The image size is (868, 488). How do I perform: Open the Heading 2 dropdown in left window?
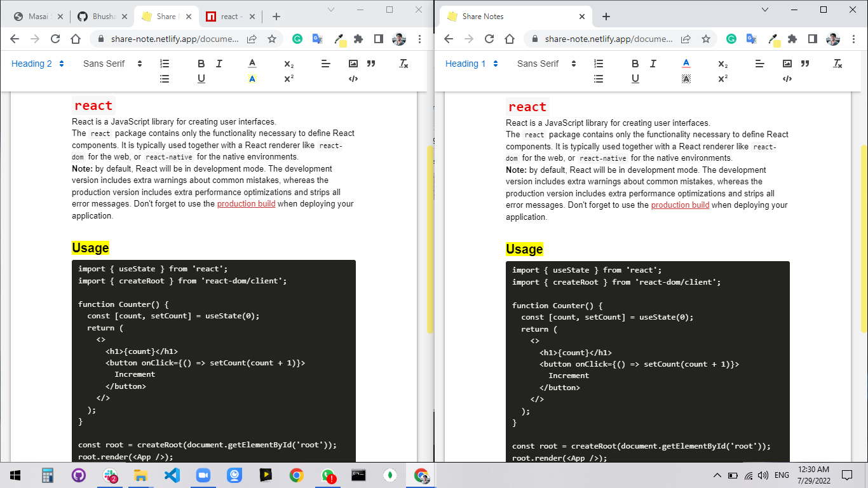[x=38, y=64]
